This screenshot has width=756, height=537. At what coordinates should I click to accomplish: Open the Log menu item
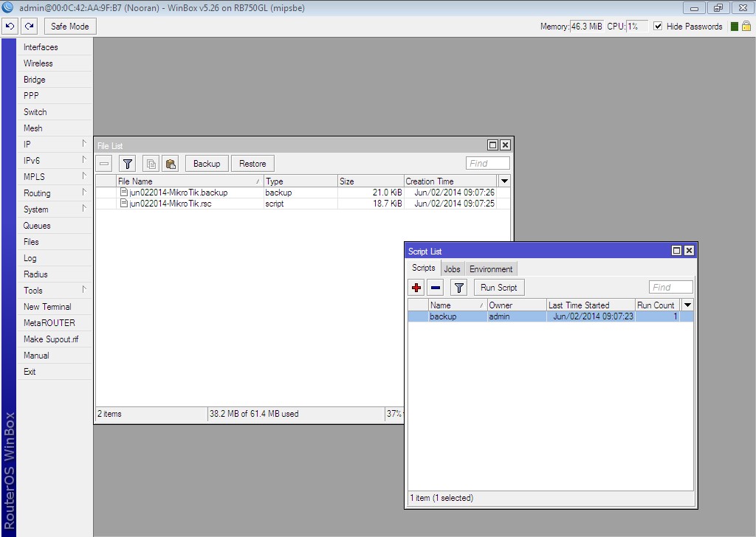[55, 258]
